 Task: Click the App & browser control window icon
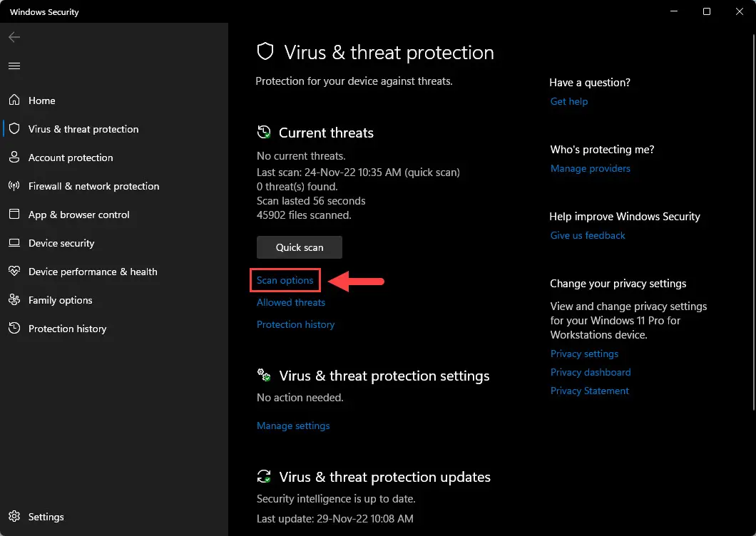(x=14, y=214)
